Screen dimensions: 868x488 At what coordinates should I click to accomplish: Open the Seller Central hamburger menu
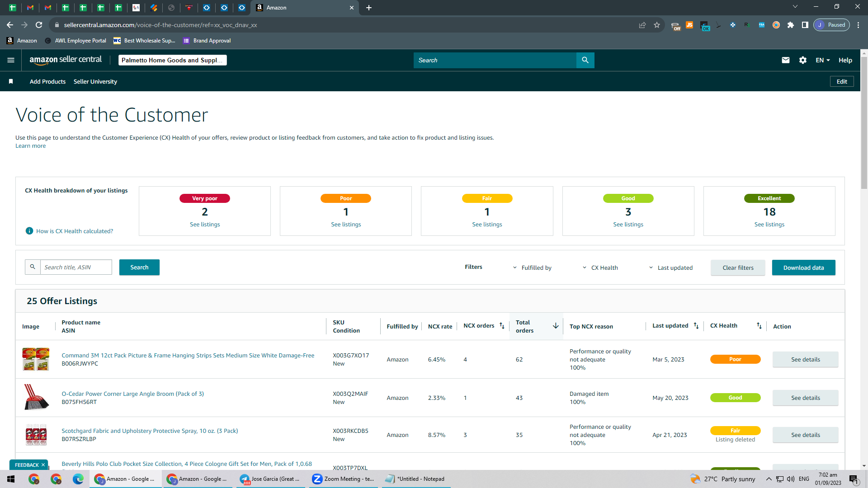point(11,60)
